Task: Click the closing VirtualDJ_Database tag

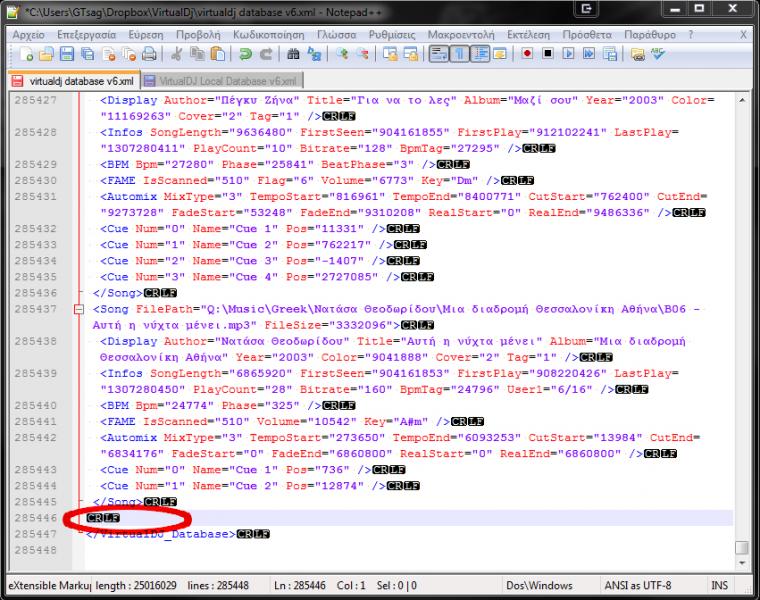Action: coord(160,534)
